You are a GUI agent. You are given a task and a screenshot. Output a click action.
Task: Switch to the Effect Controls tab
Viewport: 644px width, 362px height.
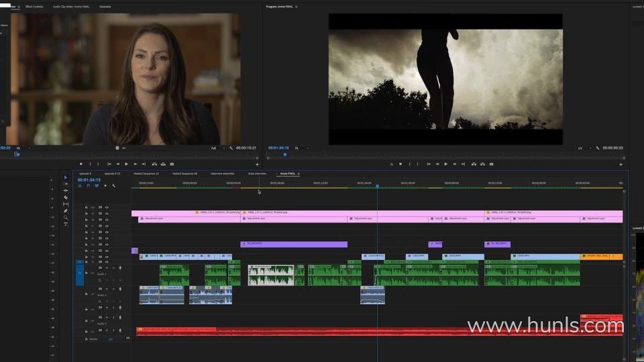coord(34,7)
